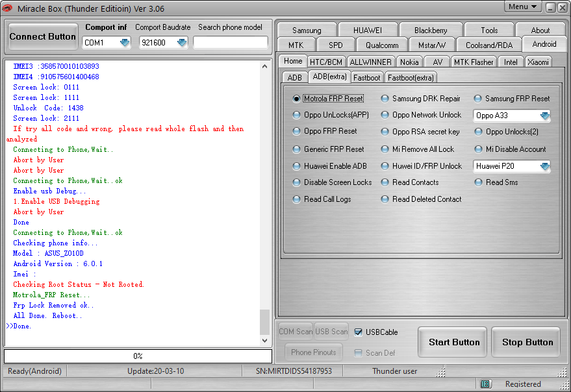The width and height of the screenshot is (571, 392).
Task: Click the 'Frp Lock Removed ok..' log line
Action: [53, 306]
